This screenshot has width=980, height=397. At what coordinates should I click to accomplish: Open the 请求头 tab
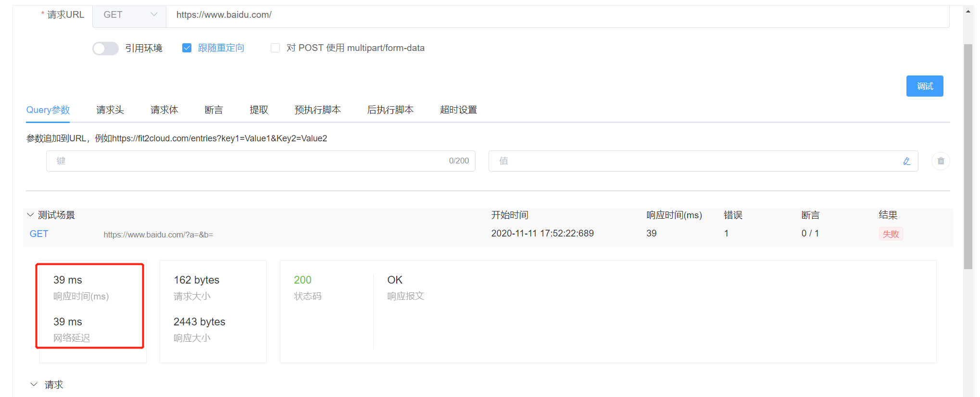pos(110,110)
